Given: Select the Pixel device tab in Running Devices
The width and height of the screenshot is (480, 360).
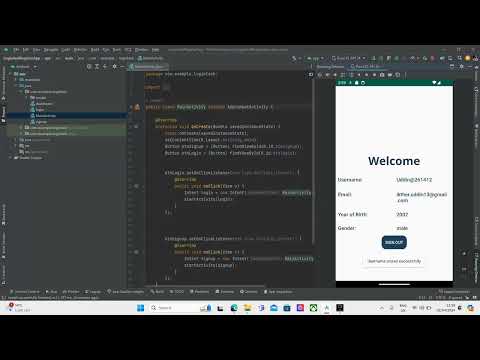Looking at the screenshot, I should pos(366,67).
